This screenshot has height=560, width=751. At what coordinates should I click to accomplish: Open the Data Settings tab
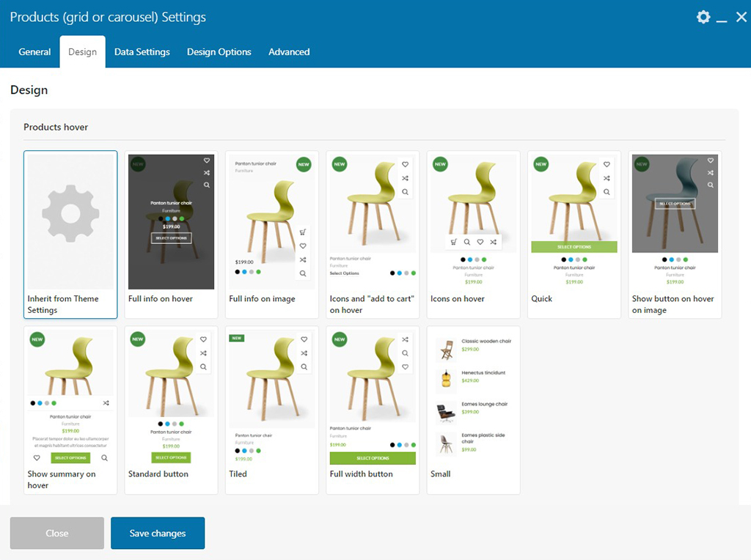(x=142, y=51)
